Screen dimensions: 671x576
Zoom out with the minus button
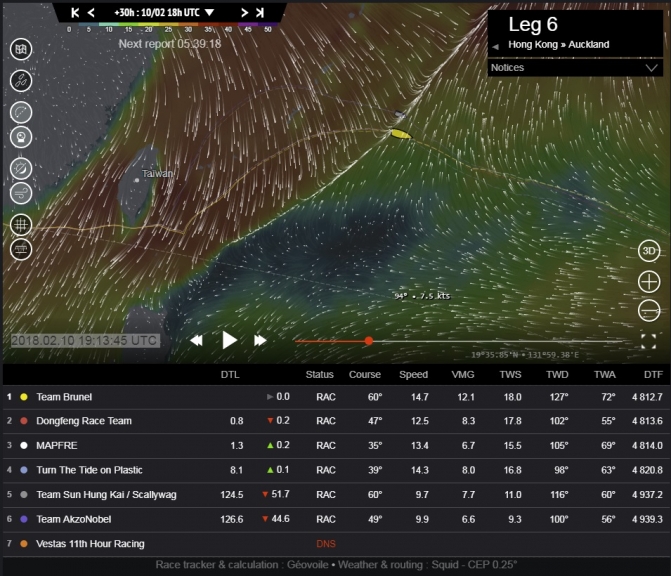click(649, 310)
